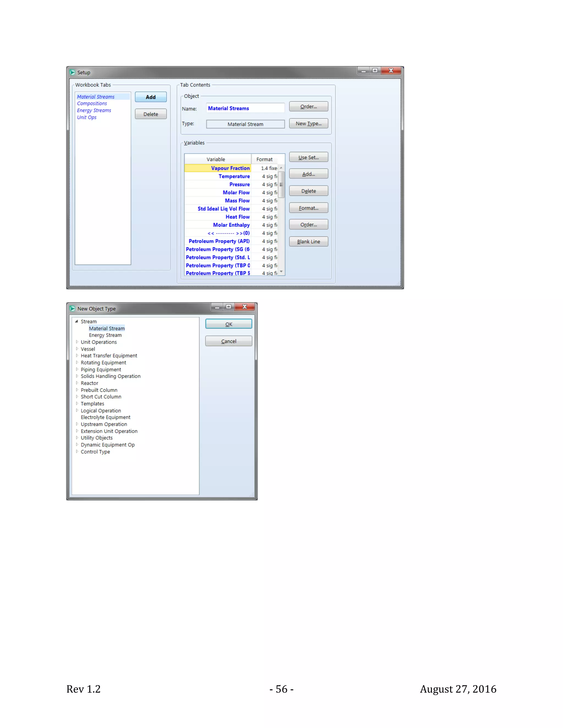The height and width of the screenshot is (728, 563).
Task: Select Energy Stream in the tree
Action: [105, 335]
